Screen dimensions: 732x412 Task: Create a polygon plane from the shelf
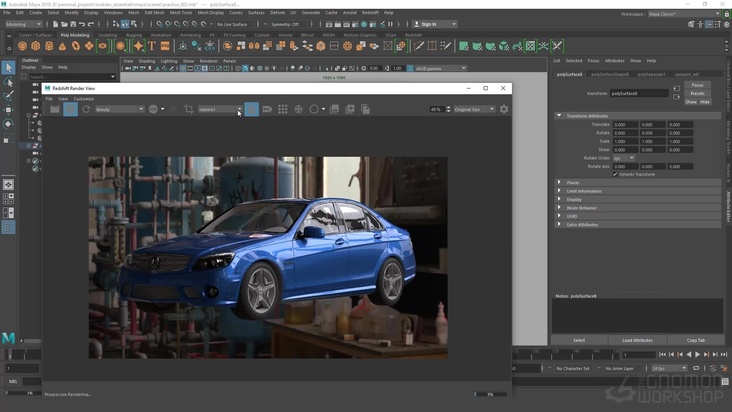tap(89, 46)
